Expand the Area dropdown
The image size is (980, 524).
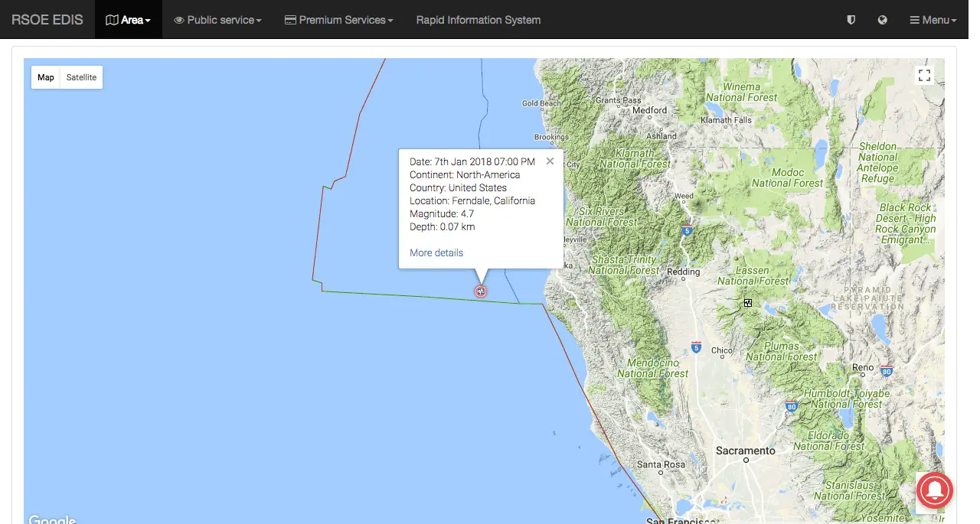point(128,20)
